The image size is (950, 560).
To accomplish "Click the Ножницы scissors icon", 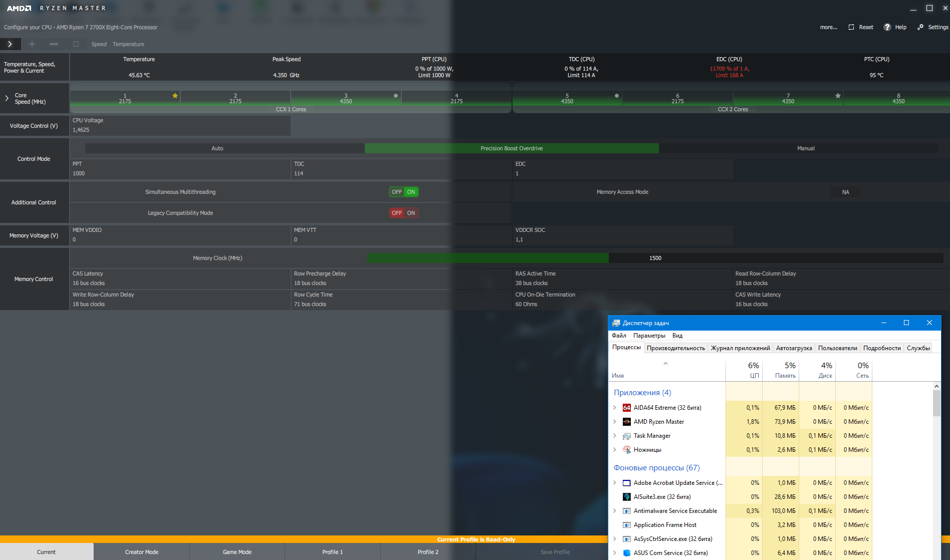I will point(627,450).
